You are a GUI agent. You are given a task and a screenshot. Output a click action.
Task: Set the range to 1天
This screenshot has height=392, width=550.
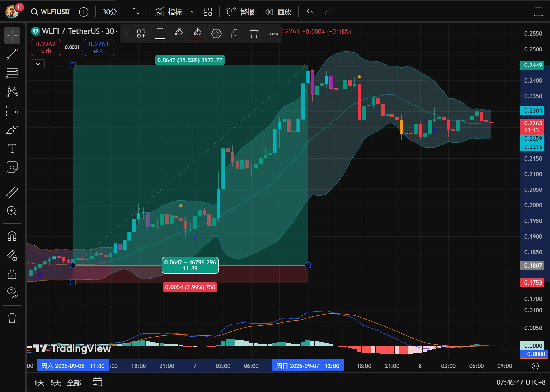[x=39, y=383]
